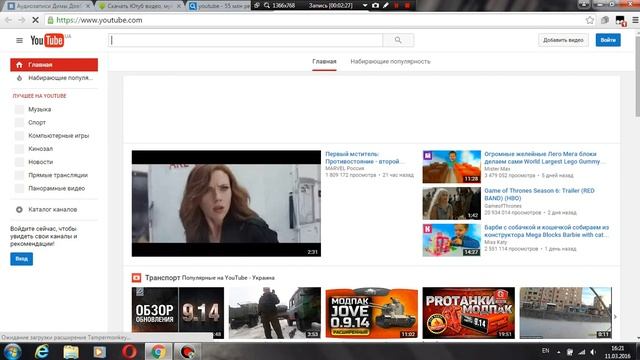Open Главная in the sidebar
This screenshot has width=640, height=360.
point(54,64)
